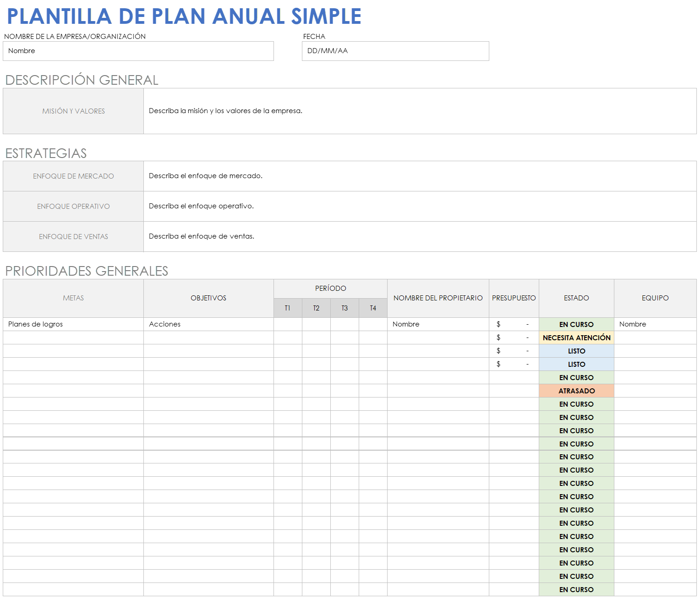Open the NECESITA ATENCIÓN status cell
This screenshot has height=599, width=700.
(576, 338)
